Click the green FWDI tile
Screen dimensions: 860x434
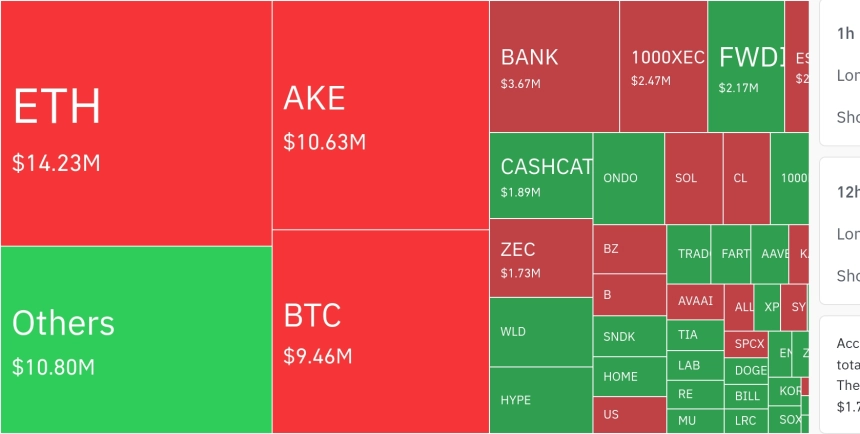coord(746,66)
